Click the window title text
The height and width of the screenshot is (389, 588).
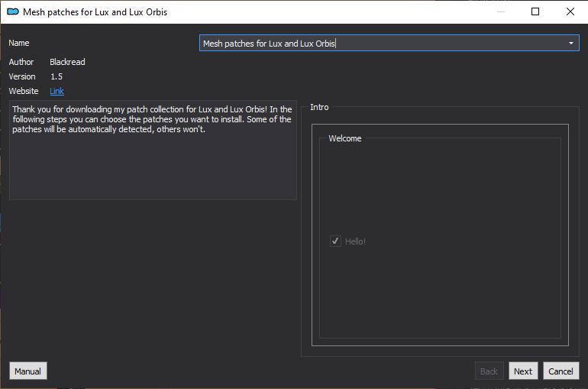coord(95,12)
